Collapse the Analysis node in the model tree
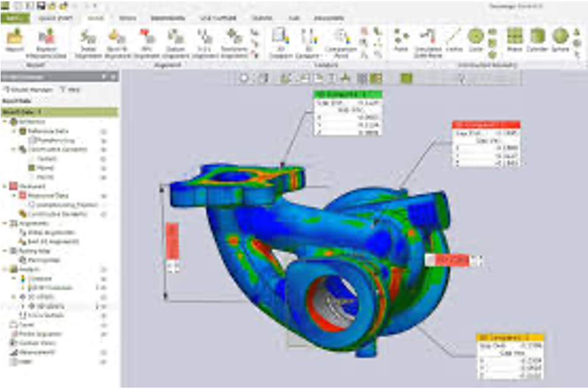The height and width of the screenshot is (390, 588). coord(6,270)
